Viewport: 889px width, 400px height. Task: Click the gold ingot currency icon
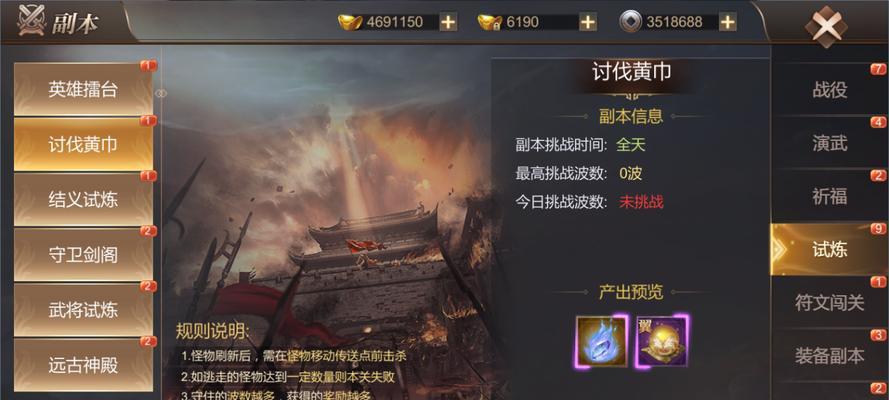coord(350,22)
